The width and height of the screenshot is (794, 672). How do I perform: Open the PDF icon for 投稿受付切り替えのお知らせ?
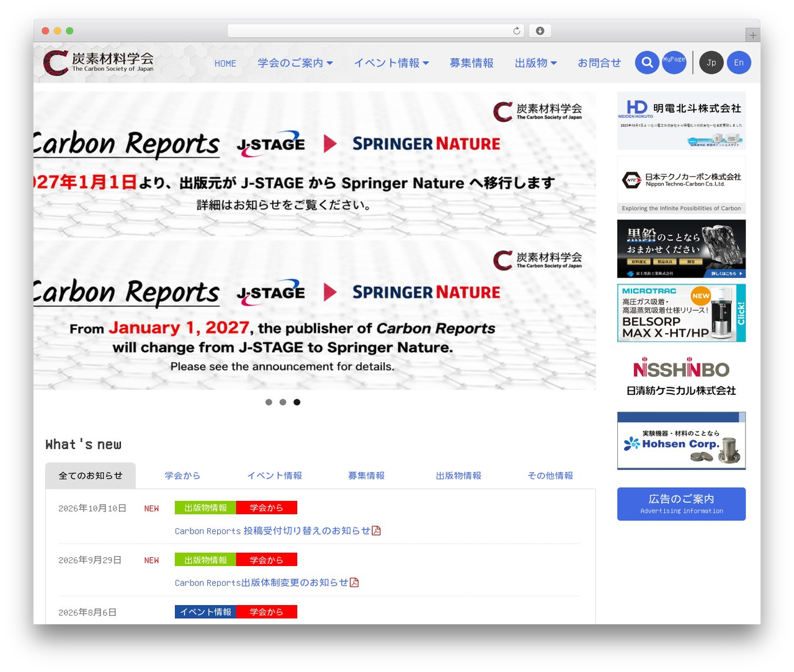pyautogui.click(x=376, y=531)
